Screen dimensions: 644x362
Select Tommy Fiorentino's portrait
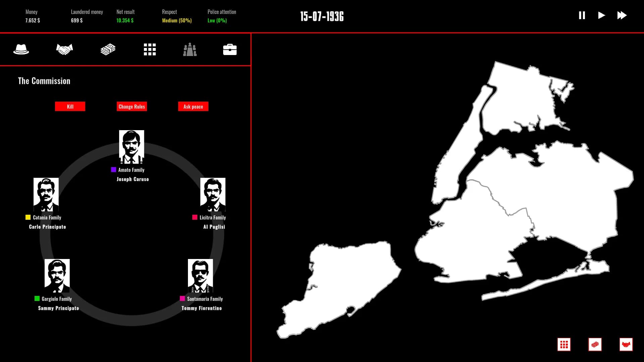[x=200, y=276]
